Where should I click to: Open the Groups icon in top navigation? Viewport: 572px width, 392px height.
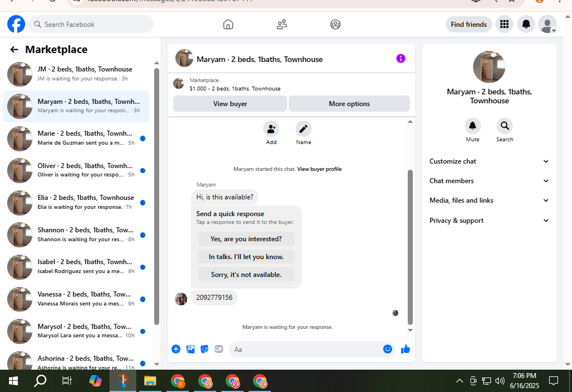335,25
